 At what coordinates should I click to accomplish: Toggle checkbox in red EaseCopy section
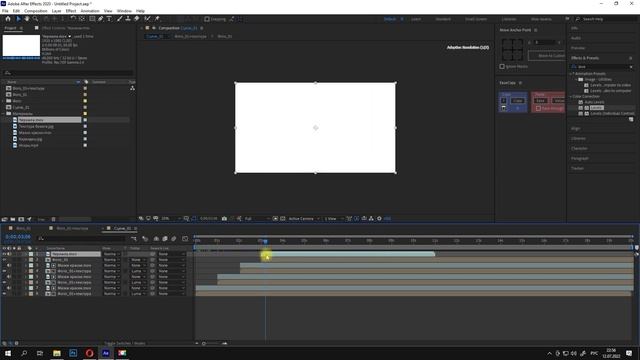[538, 109]
